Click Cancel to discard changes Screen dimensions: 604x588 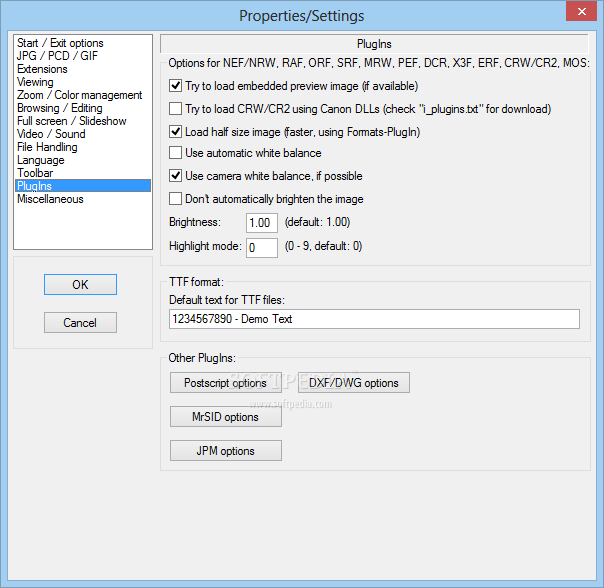[80, 323]
